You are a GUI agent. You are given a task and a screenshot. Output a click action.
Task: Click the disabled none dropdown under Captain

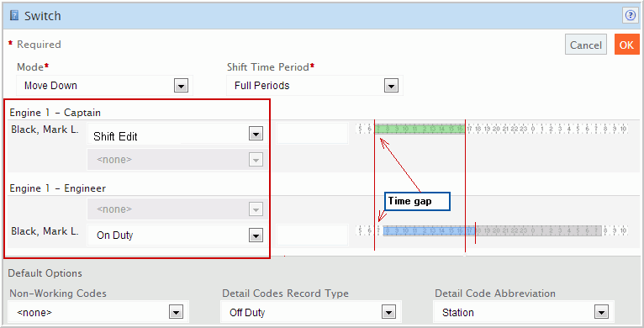point(177,160)
